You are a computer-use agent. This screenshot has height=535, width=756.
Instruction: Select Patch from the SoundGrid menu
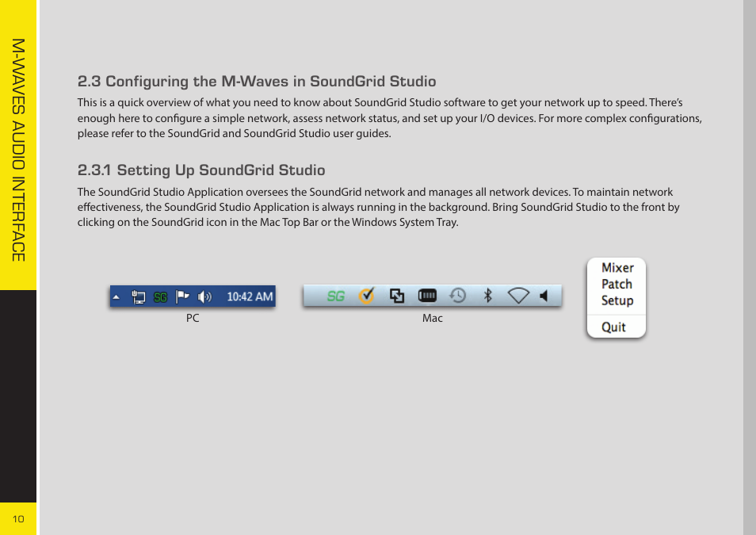click(x=617, y=284)
